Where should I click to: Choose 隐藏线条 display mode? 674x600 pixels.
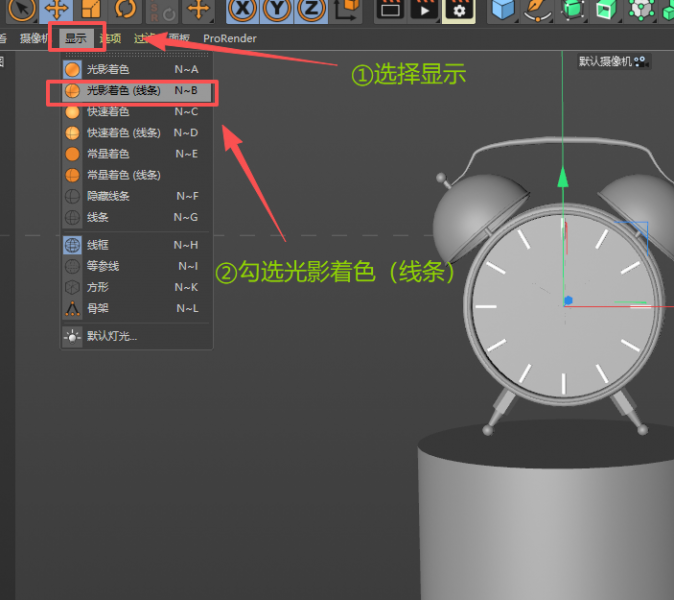point(137,196)
